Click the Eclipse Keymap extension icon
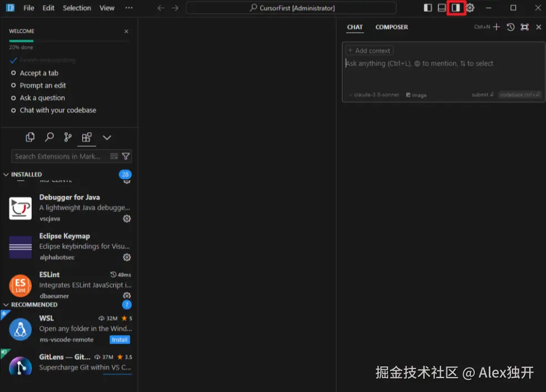This screenshot has width=546, height=392. [20, 247]
